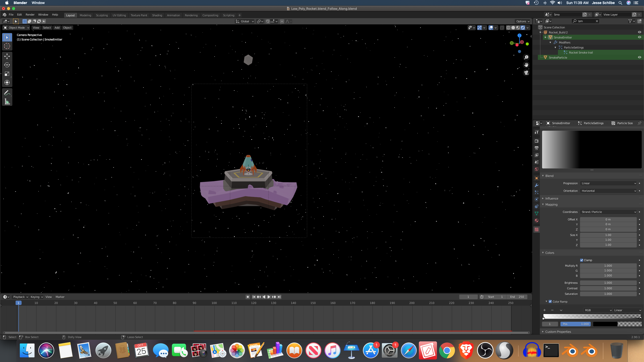Open the Render menu
The image size is (644, 362).
click(x=30, y=15)
